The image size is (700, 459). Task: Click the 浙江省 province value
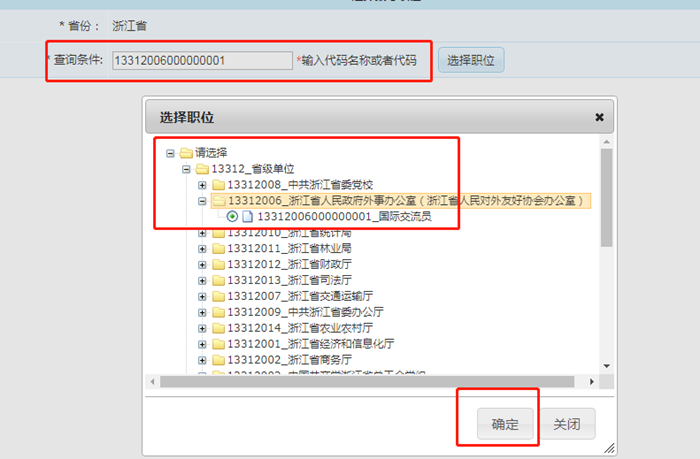[129, 26]
